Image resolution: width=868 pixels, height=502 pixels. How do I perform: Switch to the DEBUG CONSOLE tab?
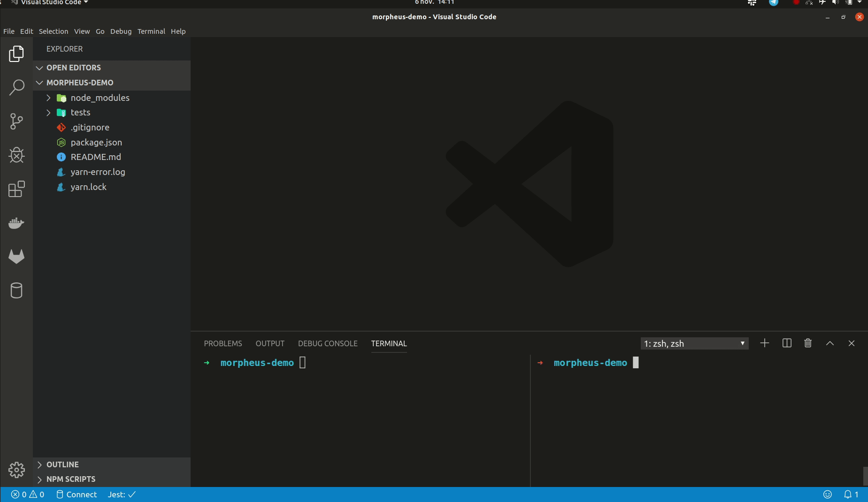328,343
